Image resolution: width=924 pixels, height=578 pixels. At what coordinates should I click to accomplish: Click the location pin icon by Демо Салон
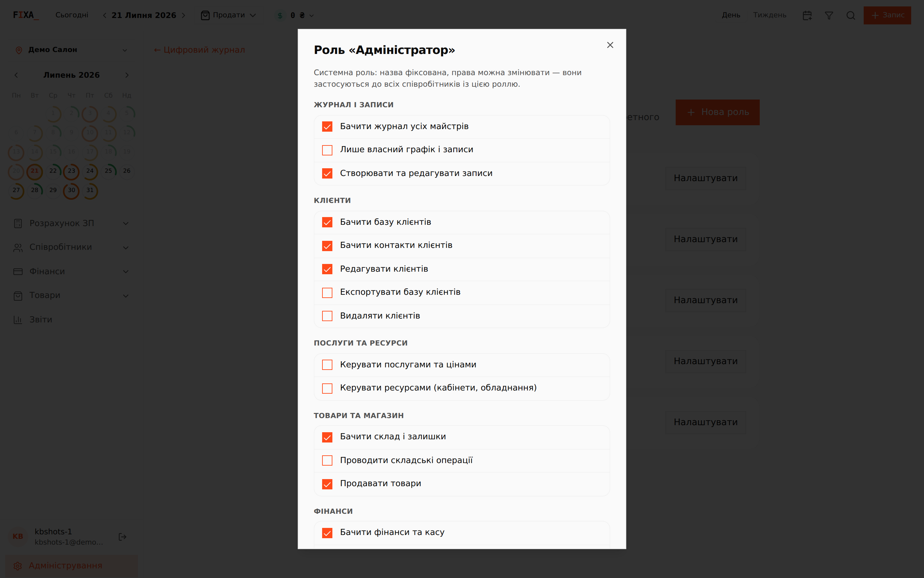coord(18,50)
